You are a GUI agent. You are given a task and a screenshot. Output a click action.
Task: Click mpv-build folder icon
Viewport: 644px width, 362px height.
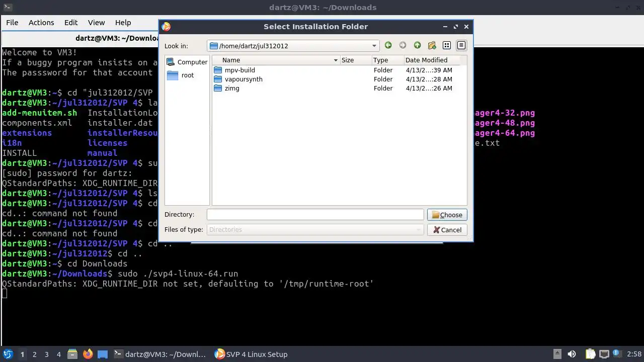click(x=218, y=70)
